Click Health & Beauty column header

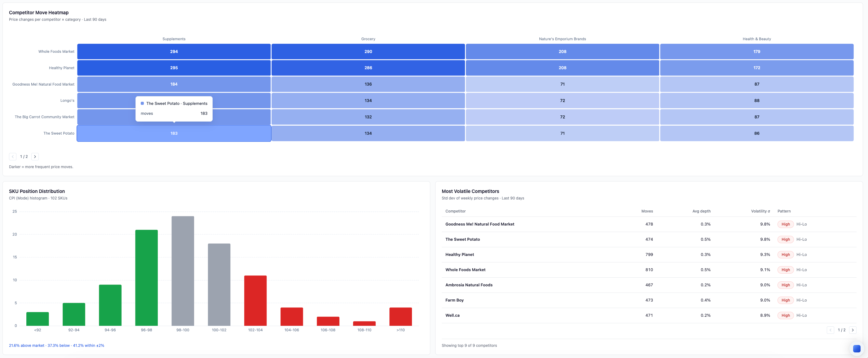[757, 39]
